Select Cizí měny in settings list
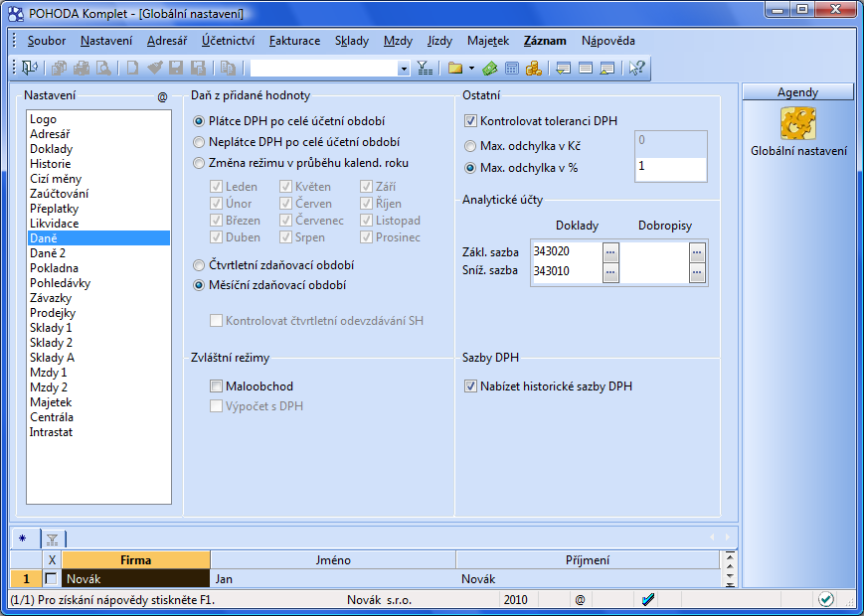Screen dimensions: 864x616 (98, 179)
